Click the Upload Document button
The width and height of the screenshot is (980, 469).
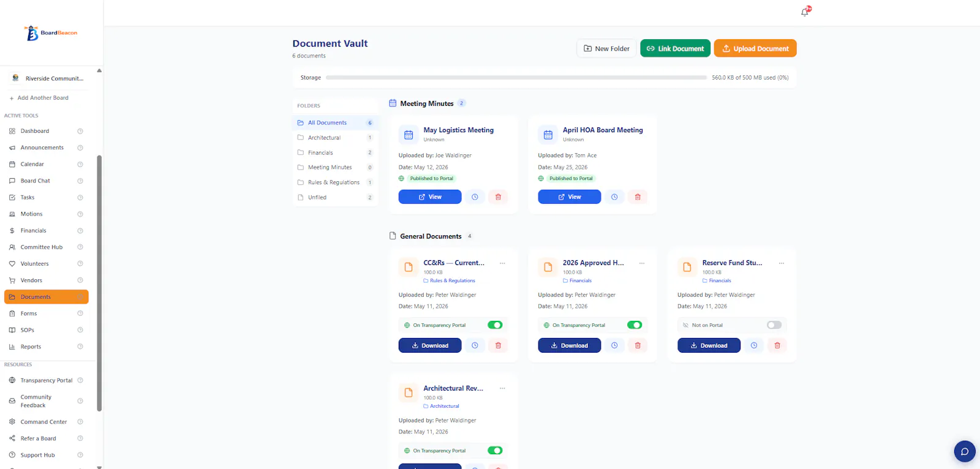point(755,48)
